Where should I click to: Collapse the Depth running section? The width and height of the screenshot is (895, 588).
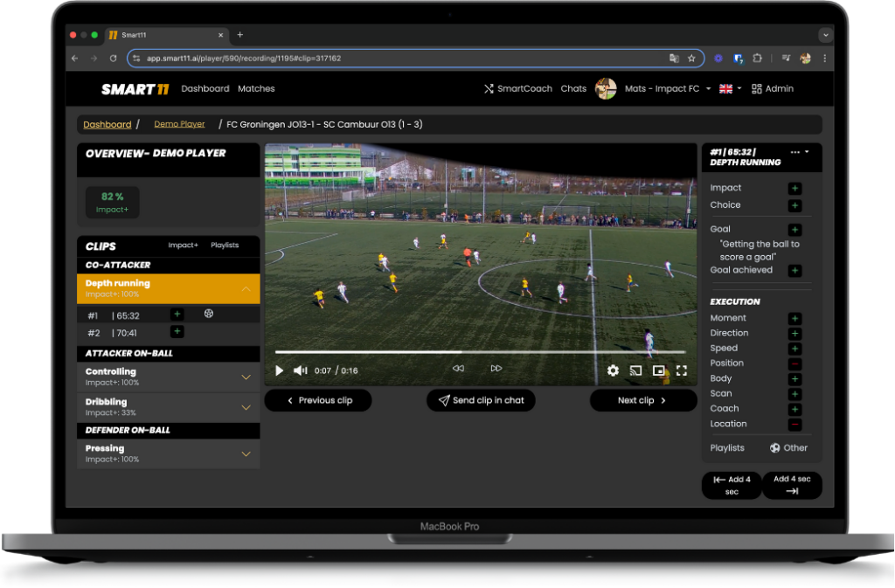pos(246,289)
